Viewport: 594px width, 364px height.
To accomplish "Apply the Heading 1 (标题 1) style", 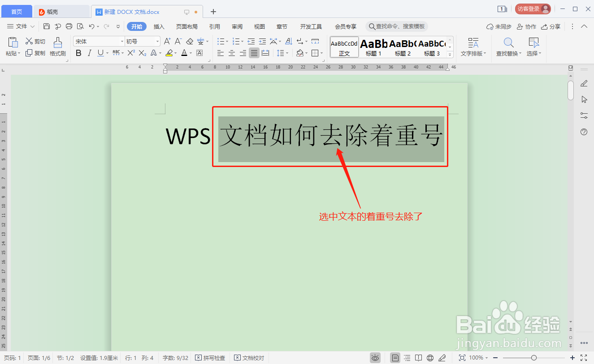I will point(374,47).
